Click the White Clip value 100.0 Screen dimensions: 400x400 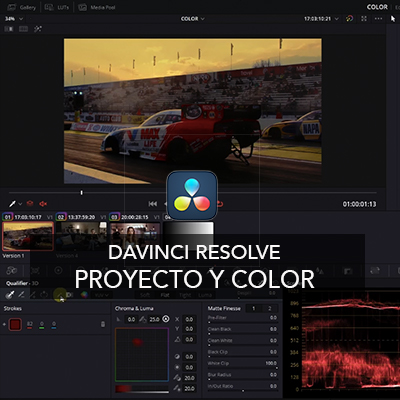point(271,363)
